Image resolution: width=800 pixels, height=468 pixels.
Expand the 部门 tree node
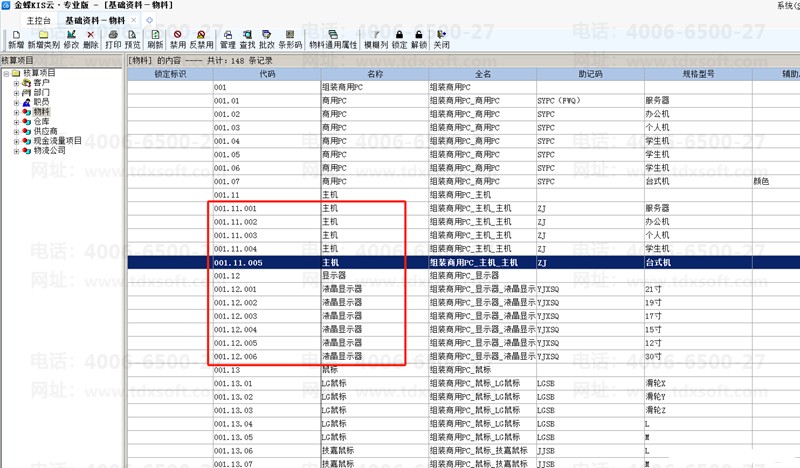tap(16, 93)
